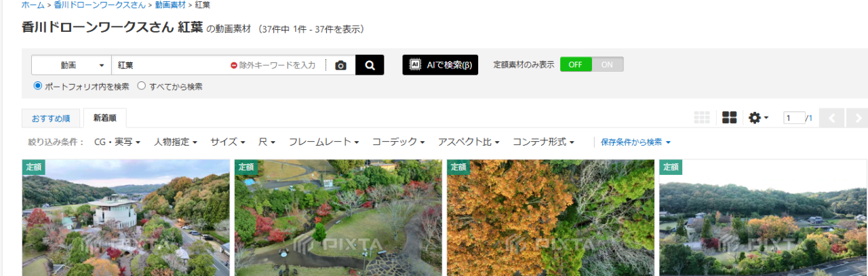Open the 動画 media type dropdown
Image resolution: width=868 pixels, height=276 pixels.
(x=71, y=65)
